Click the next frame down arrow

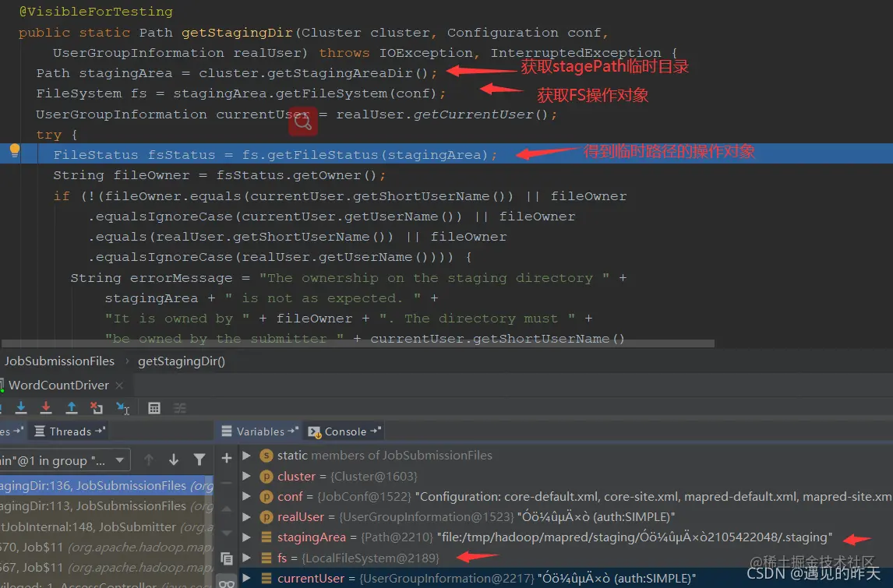(174, 459)
